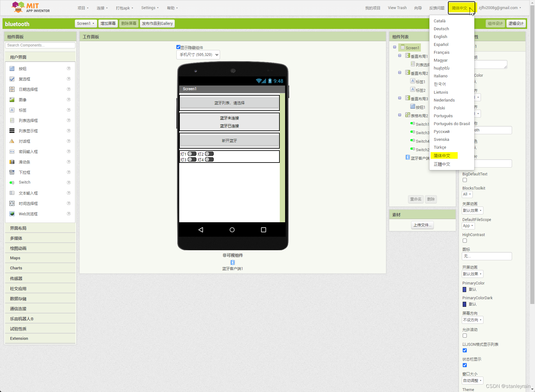
Task: Uncheck 以JSON格式显示列表 checkbox
Action: pos(465,351)
